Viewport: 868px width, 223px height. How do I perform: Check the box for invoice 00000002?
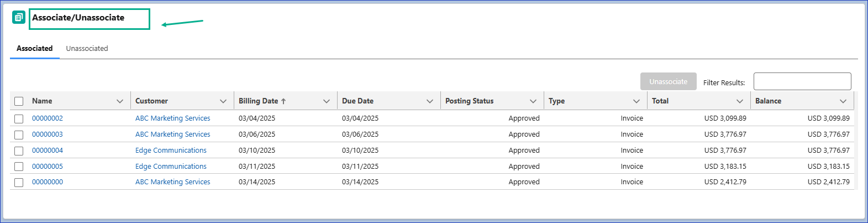[19, 119]
